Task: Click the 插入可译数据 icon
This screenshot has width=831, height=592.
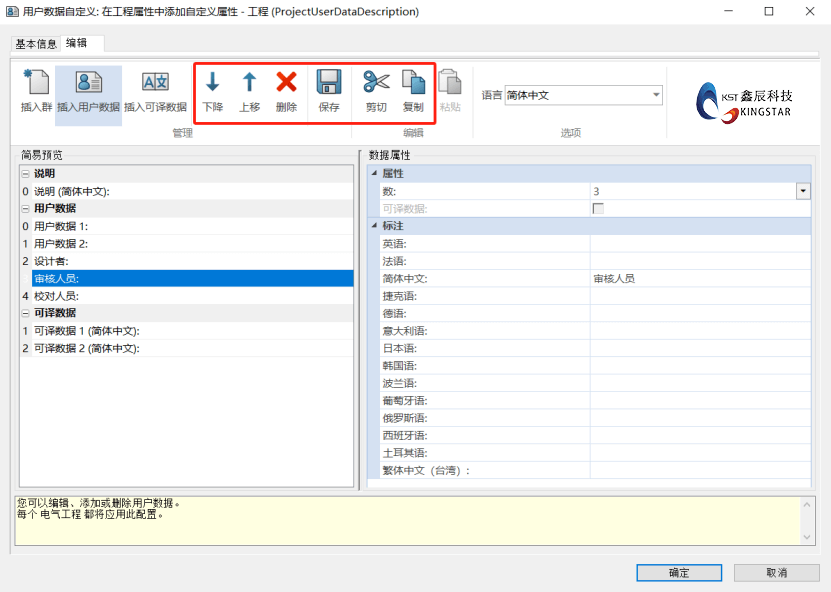Action: [155, 84]
